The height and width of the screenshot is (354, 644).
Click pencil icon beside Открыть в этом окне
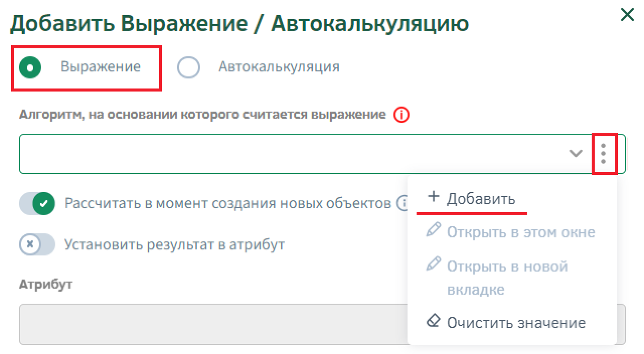pos(433,231)
